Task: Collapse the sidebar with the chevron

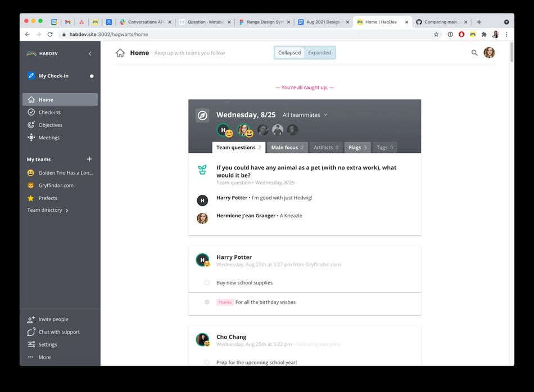Action: click(90, 53)
